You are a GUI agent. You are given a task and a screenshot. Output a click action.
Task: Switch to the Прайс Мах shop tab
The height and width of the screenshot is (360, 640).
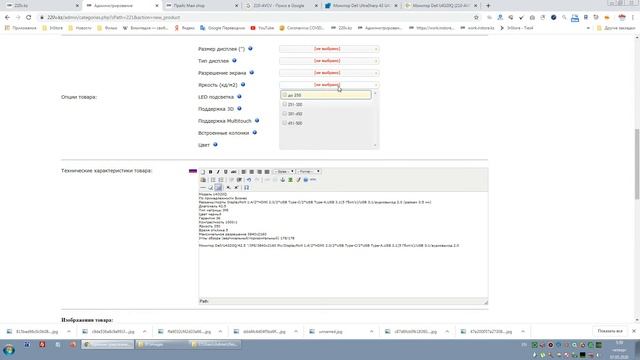202,6
